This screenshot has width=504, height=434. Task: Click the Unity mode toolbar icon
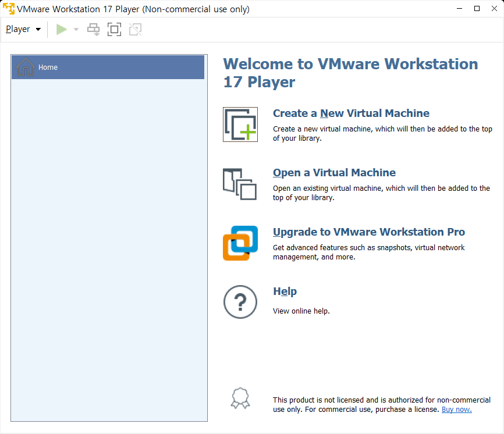coord(136,29)
